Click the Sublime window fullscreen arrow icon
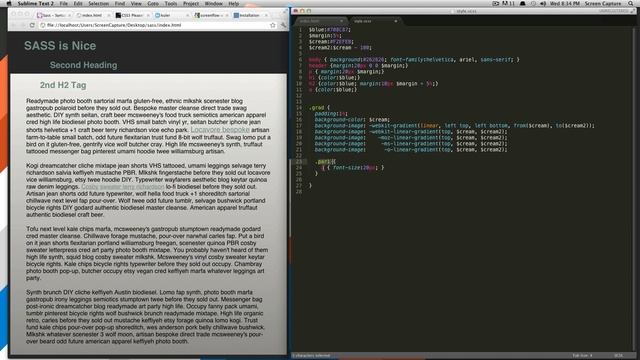 point(633,11)
